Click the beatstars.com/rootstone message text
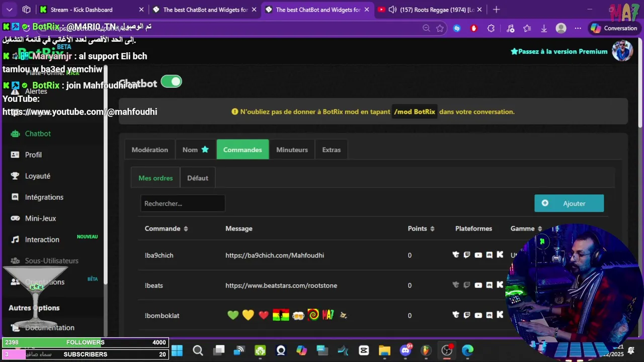The height and width of the screenshot is (362, 644). coord(281,286)
